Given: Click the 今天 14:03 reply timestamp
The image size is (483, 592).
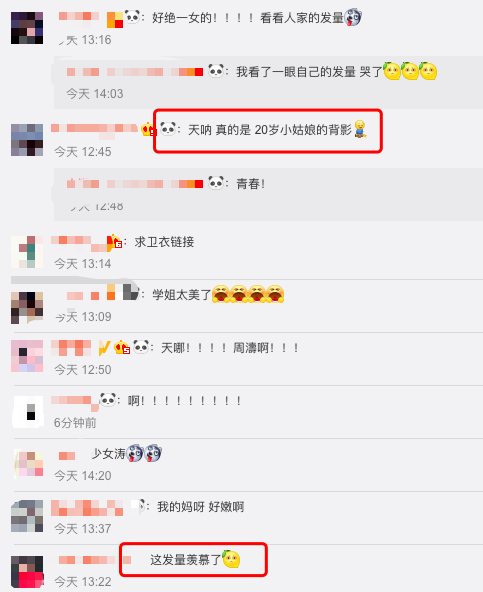Looking at the screenshot, I should pos(95,94).
